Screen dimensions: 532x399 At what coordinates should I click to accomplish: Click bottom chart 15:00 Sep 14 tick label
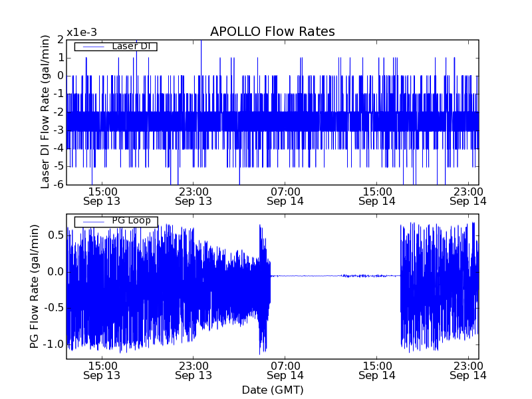[x=377, y=370]
